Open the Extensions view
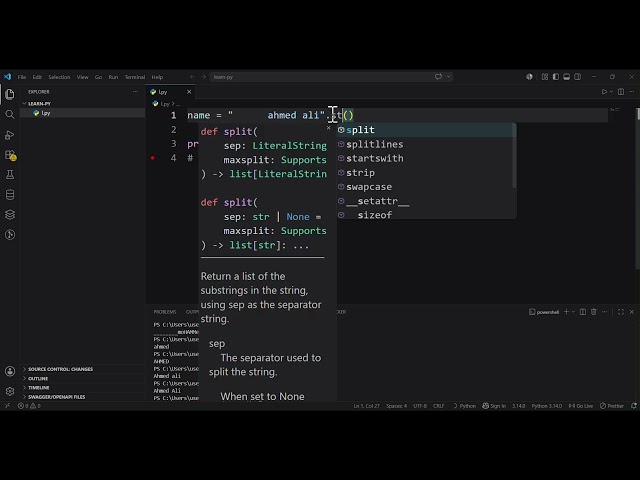This screenshot has height=480, width=640. pos(10,155)
